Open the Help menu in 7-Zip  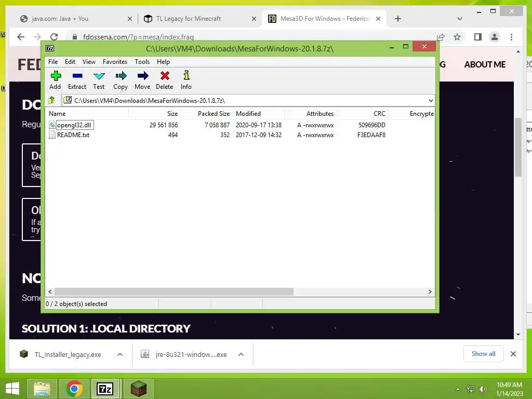(x=163, y=62)
